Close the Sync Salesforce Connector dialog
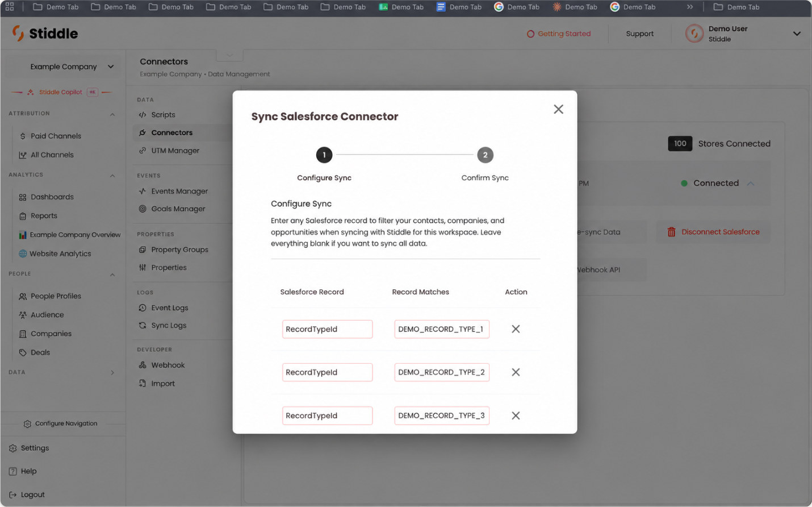Screen dimensions: 812x507 pyautogui.click(x=558, y=109)
